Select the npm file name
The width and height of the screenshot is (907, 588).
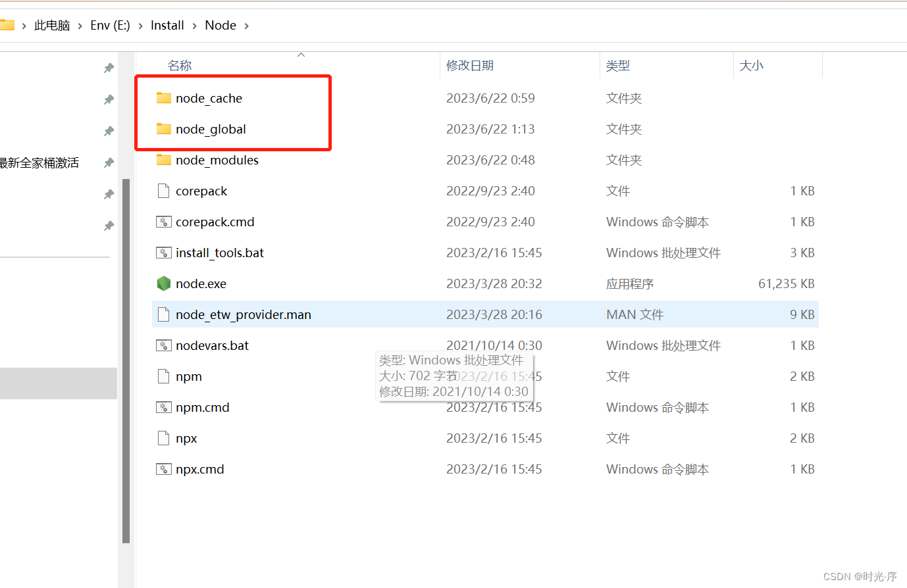tap(189, 377)
